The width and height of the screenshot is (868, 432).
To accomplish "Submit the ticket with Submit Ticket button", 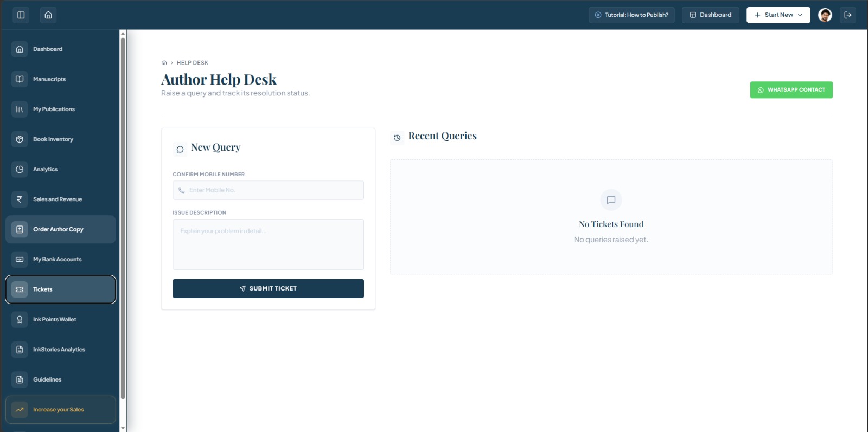I will [x=268, y=288].
